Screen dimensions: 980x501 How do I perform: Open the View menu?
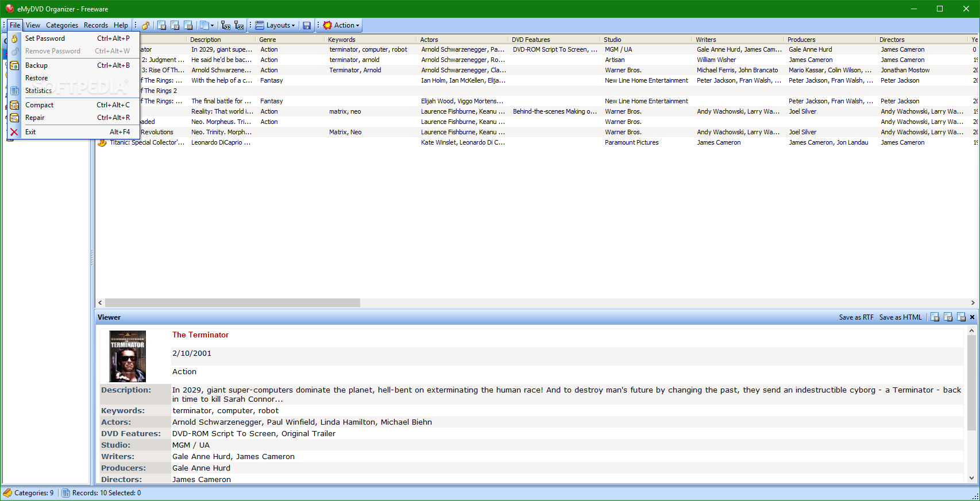(x=33, y=25)
